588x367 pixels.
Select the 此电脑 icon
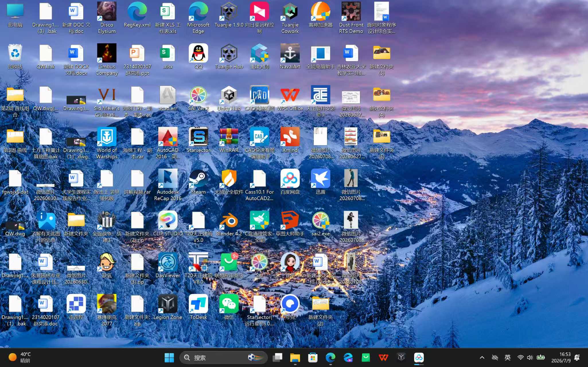[15, 15]
